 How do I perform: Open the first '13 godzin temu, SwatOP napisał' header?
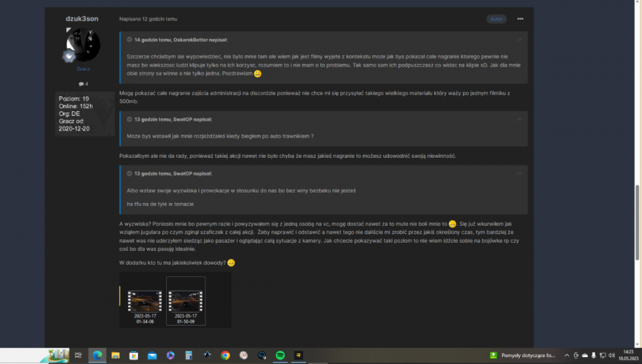click(x=173, y=119)
